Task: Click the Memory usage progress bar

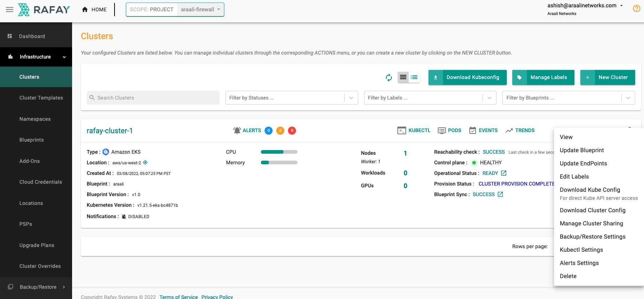Action: point(279,162)
